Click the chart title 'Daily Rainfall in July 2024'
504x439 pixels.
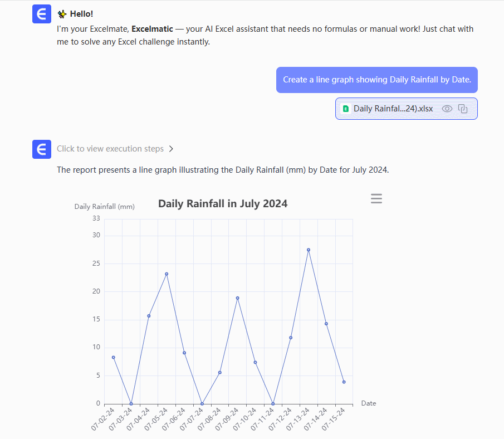pos(223,203)
